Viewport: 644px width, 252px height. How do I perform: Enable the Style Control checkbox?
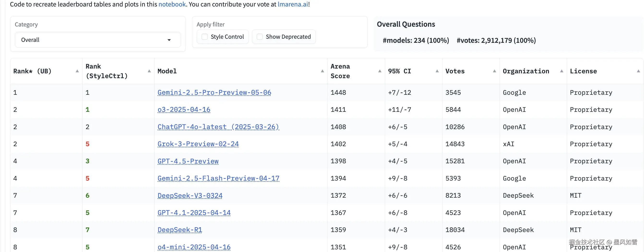click(205, 37)
